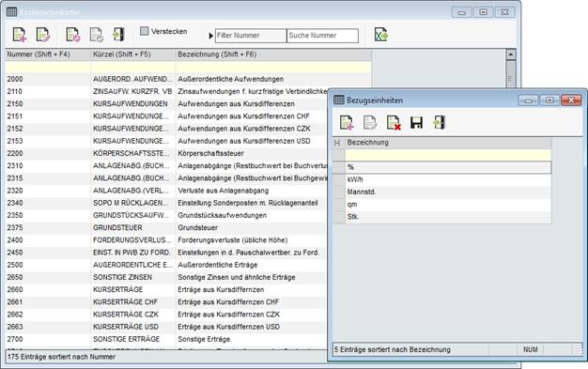Select Forderungsverluste (übliche Höhe) row
The width and height of the screenshot is (588, 369).
166,240
